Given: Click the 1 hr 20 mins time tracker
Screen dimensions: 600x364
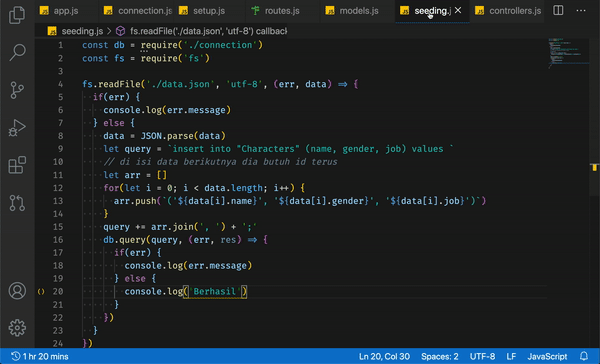Looking at the screenshot, I should tap(40, 356).
